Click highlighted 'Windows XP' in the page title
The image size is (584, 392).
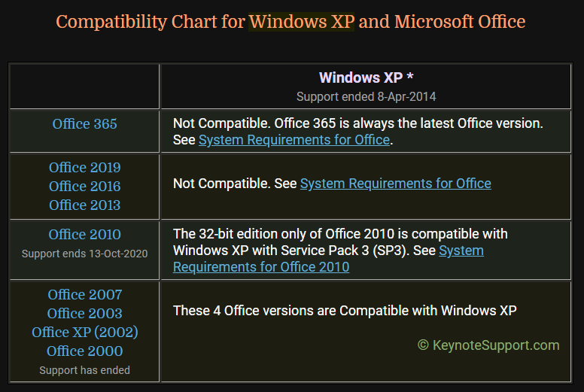pos(301,22)
